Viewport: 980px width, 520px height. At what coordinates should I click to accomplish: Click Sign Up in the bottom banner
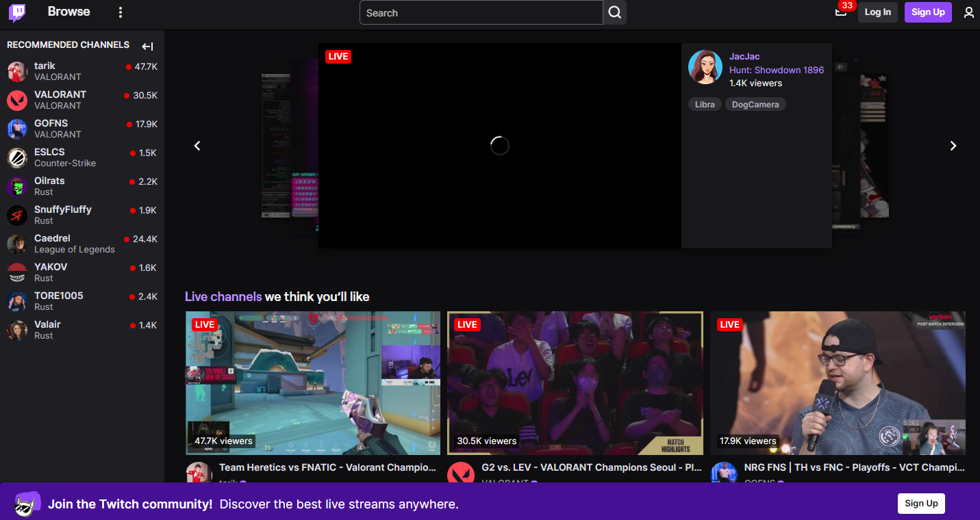pos(921,504)
